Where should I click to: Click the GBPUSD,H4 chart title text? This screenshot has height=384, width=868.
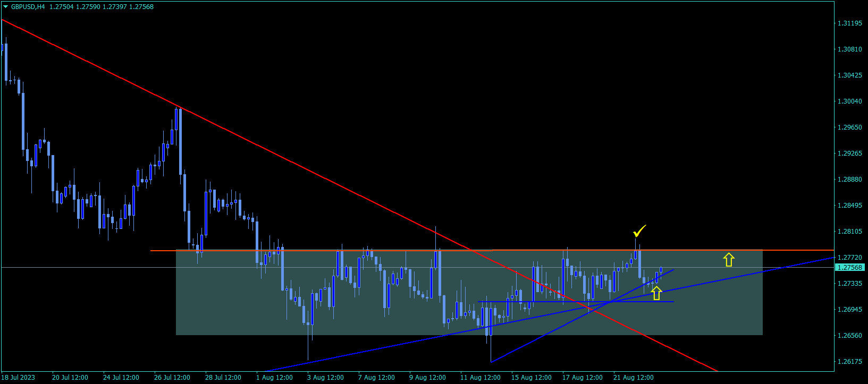28,7
